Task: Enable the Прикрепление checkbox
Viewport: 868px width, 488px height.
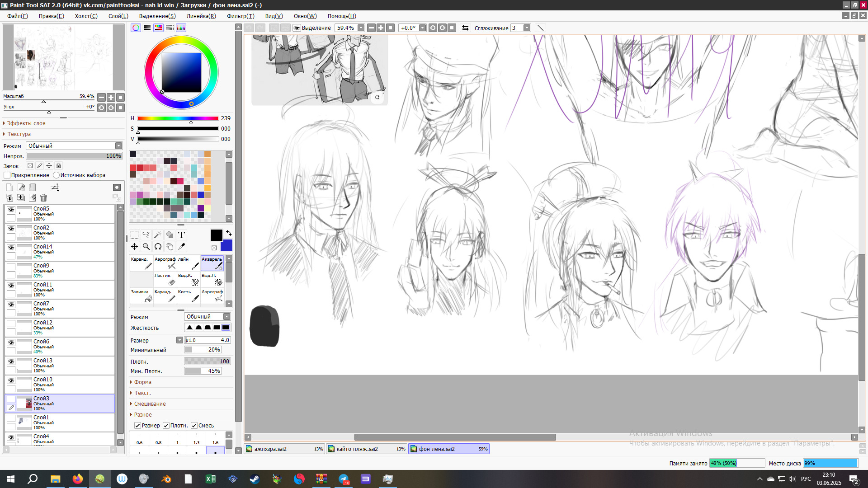Action: coord(7,175)
